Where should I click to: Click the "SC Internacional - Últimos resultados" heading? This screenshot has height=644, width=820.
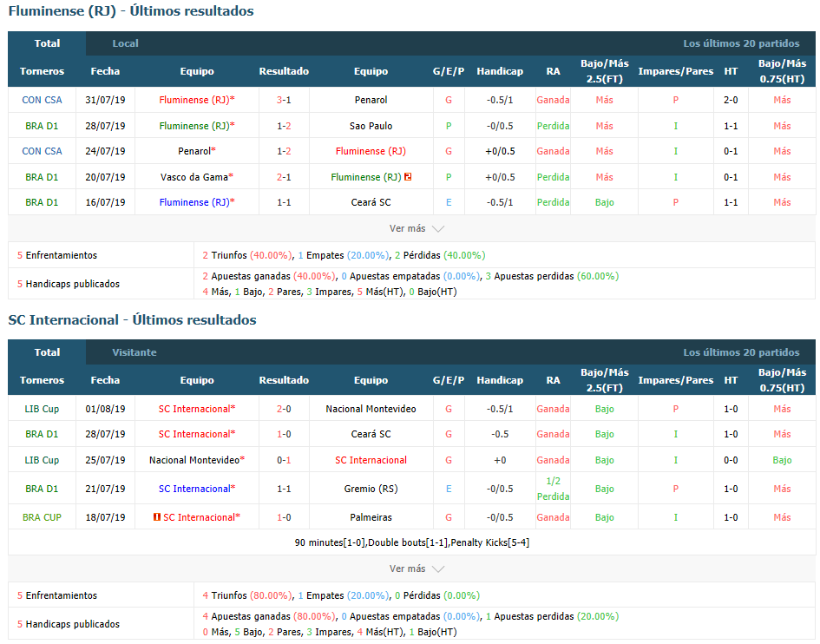click(132, 319)
